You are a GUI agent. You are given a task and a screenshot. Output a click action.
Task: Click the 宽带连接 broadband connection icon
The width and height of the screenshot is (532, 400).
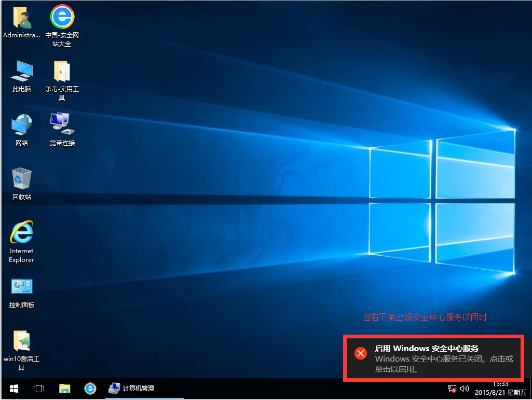coord(62,126)
